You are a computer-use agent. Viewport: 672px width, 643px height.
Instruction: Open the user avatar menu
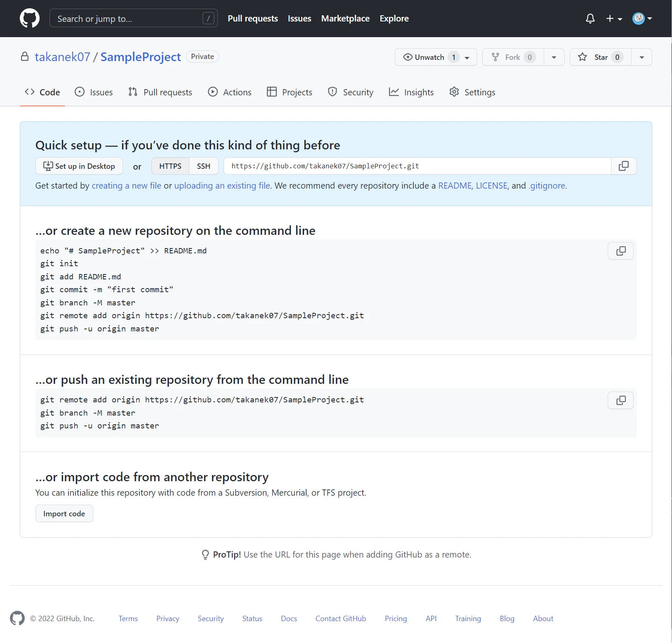pyautogui.click(x=642, y=19)
